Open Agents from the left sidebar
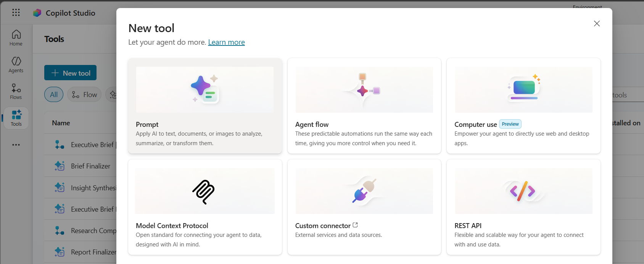 coord(16,65)
